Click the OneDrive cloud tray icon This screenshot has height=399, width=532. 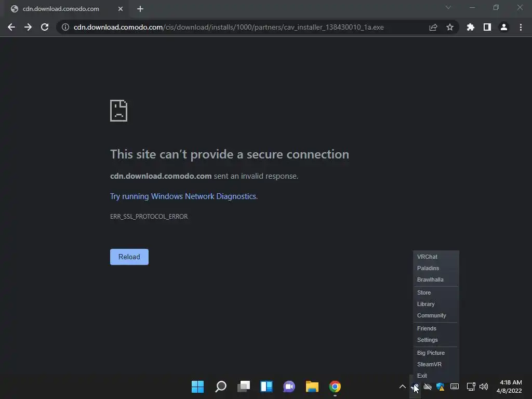428,387
